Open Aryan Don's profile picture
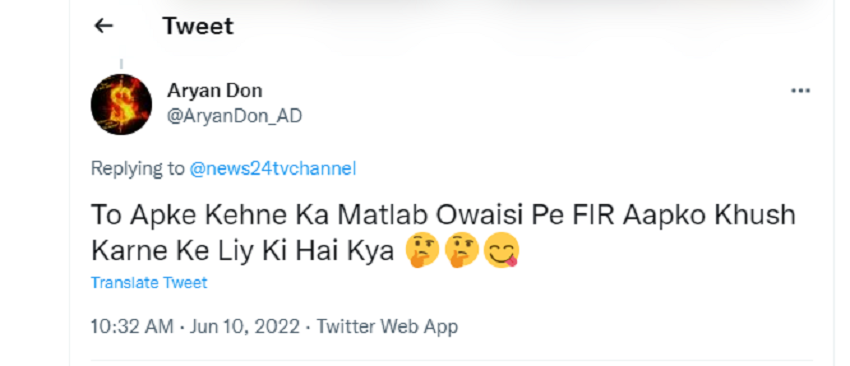Viewport: 850px width, 366px height. [121, 104]
